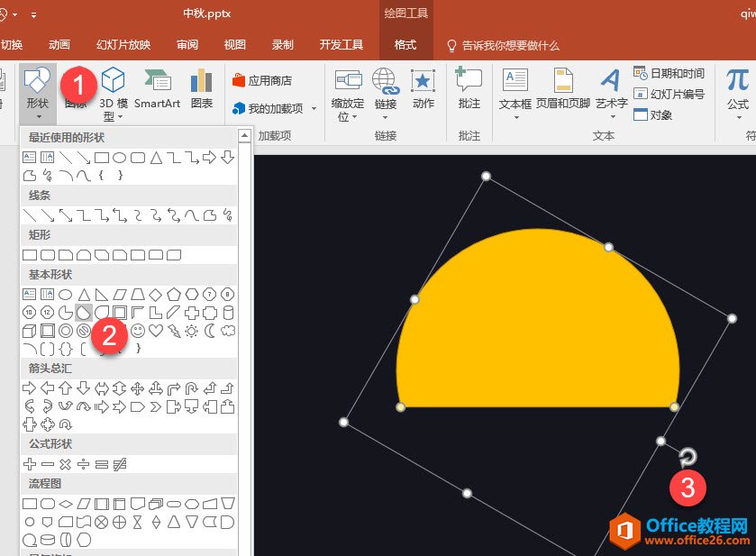
Task: Choose the multiply sign equation shape
Action: tap(65, 464)
